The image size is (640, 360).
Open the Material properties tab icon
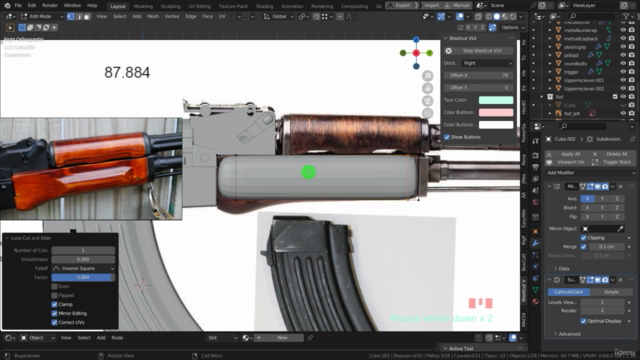pos(535,301)
